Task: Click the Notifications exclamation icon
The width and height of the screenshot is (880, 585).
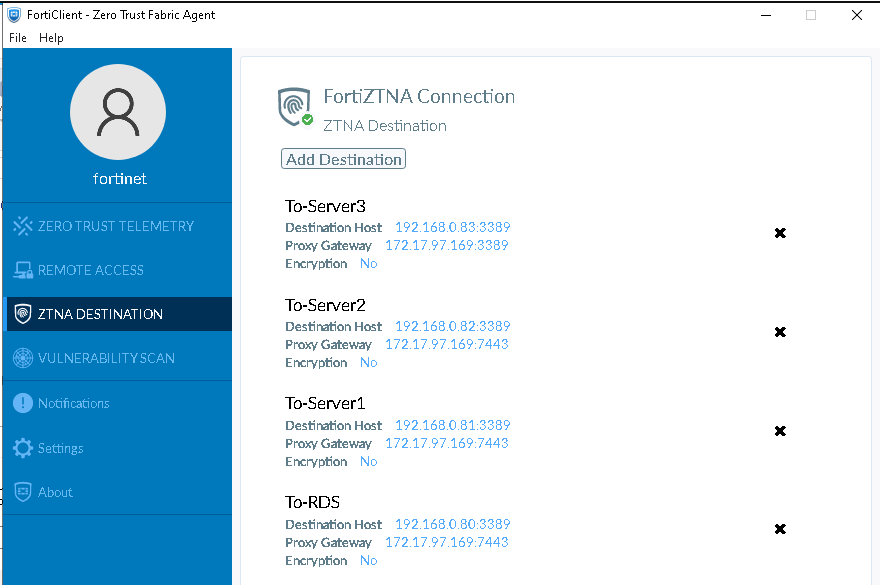Action: point(22,403)
